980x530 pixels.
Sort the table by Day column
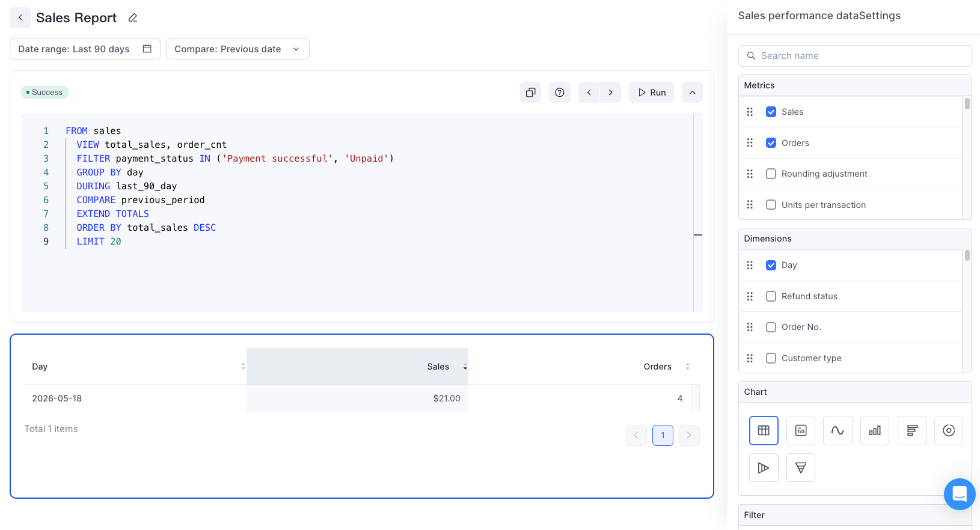(x=243, y=367)
